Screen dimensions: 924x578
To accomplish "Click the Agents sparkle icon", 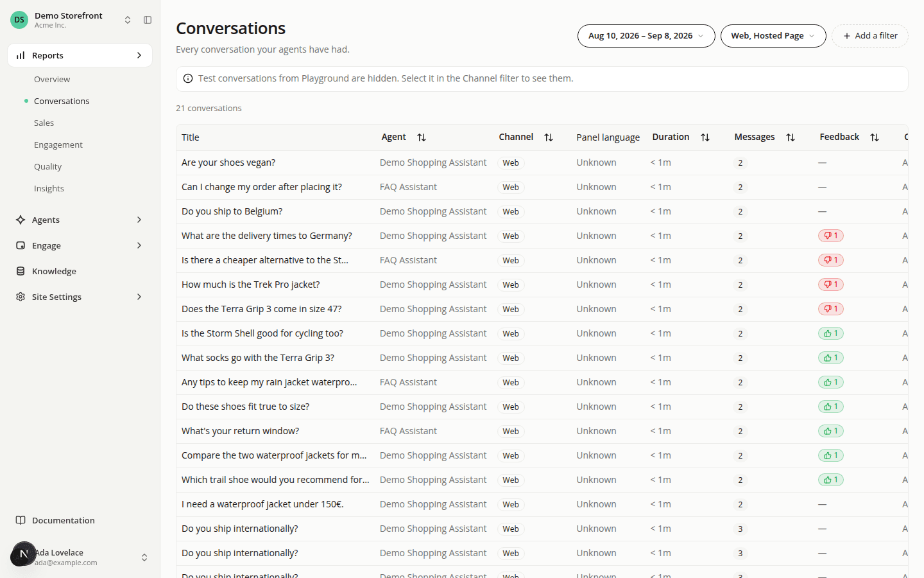I will pyautogui.click(x=21, y=220).
